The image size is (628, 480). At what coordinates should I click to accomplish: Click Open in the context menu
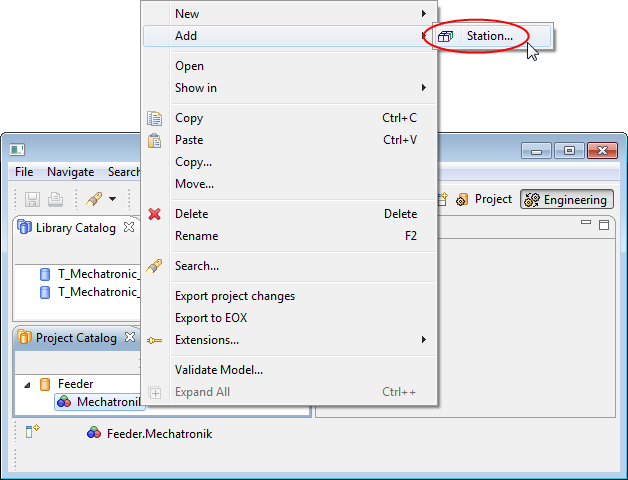point(290,66)
